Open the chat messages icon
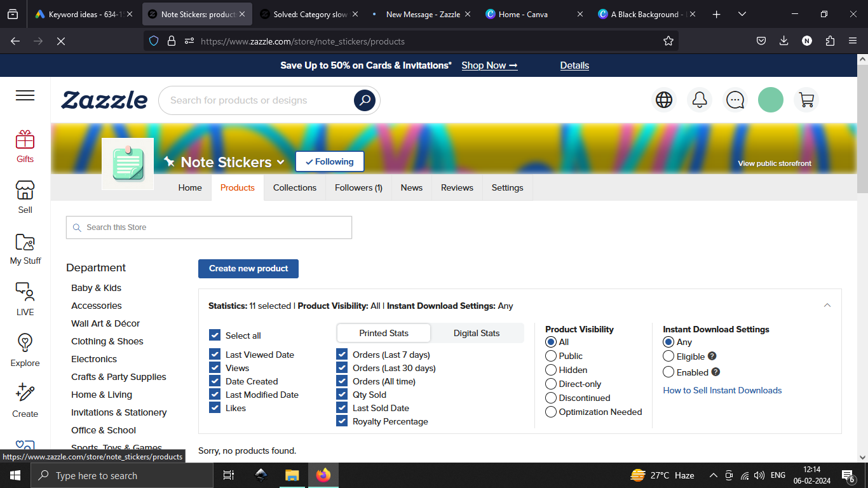Image resolution: width=868 pixels, height=488 pixels. [735, 100]
